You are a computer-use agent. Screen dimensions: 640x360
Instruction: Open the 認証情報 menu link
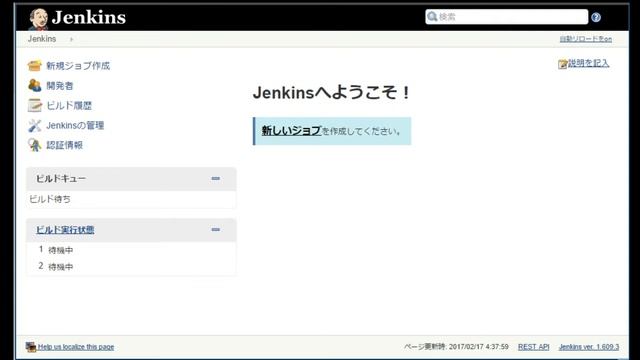point(64,145)
